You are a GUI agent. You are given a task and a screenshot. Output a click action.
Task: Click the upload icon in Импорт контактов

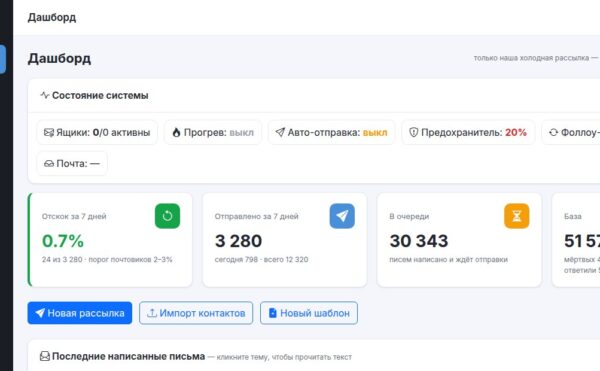[152, 313]
